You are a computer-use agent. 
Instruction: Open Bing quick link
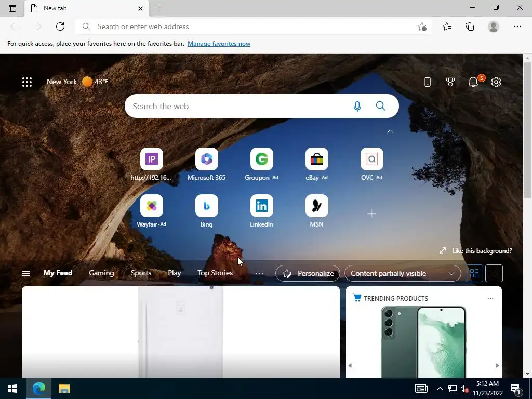coord(206,211)
